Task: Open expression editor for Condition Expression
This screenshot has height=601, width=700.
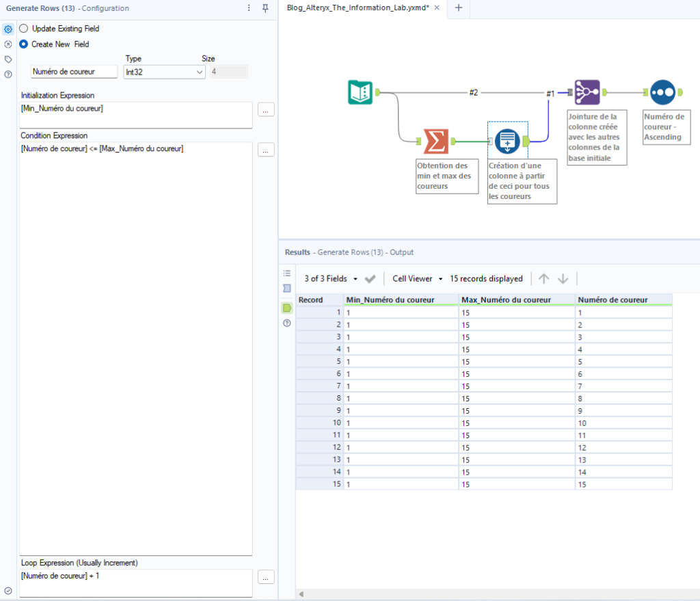Action: (266, 150)
